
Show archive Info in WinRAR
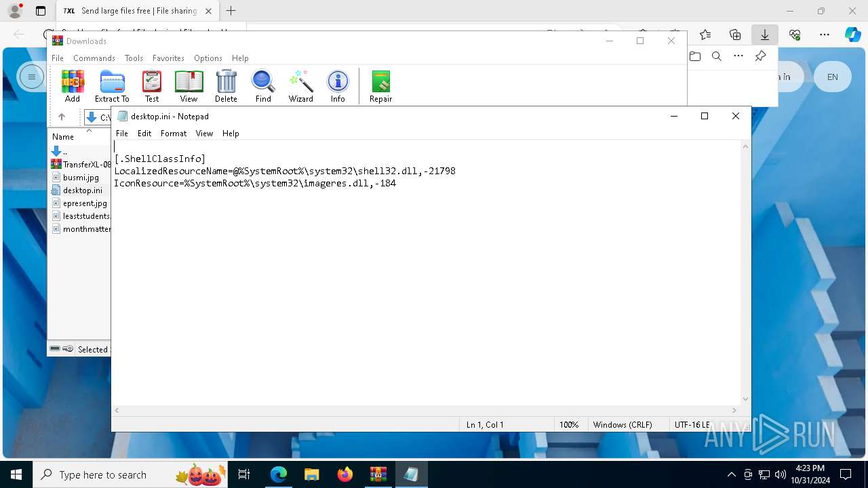click(x=338, y=86)
